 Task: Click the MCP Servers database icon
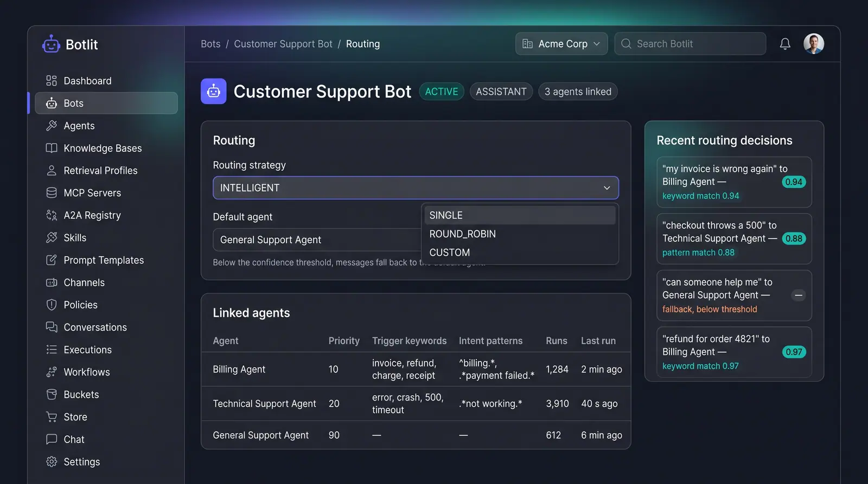(x=52, y=193)
